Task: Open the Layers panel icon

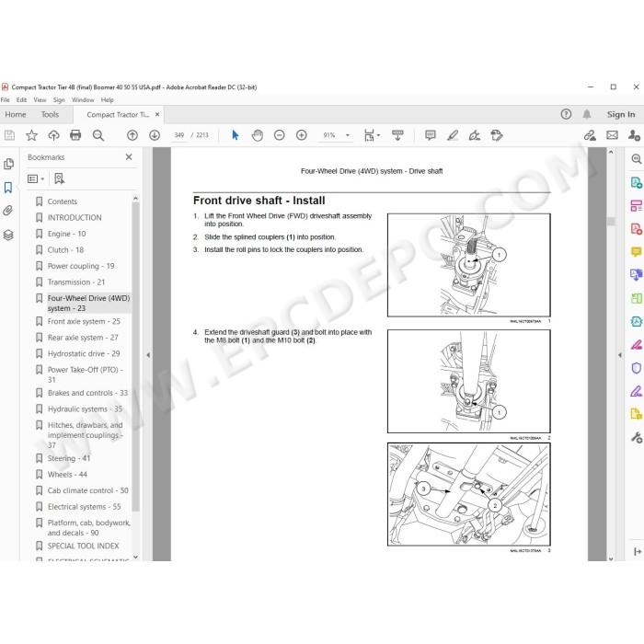Action: [x=8, y=235]
